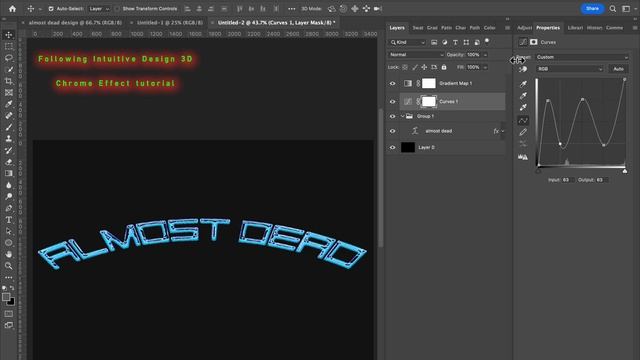Filter layers by type (T) icon

[456, 42]
